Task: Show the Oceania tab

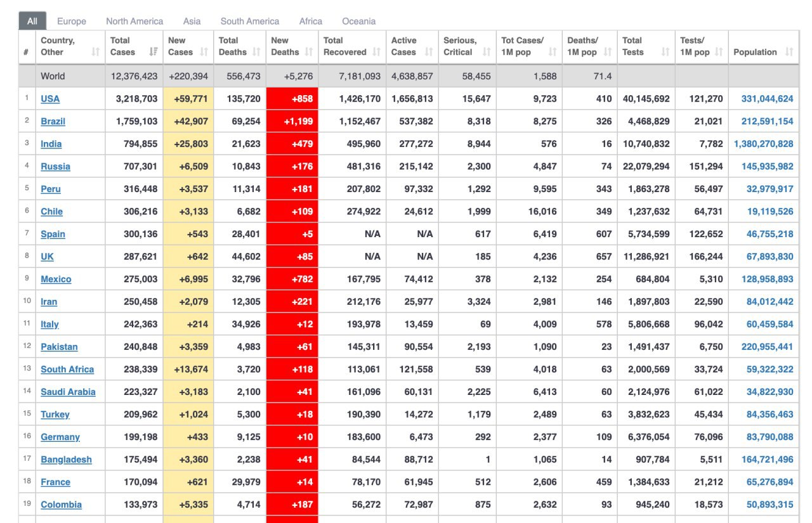Action: pyautogui.click(x=359, y=21)
